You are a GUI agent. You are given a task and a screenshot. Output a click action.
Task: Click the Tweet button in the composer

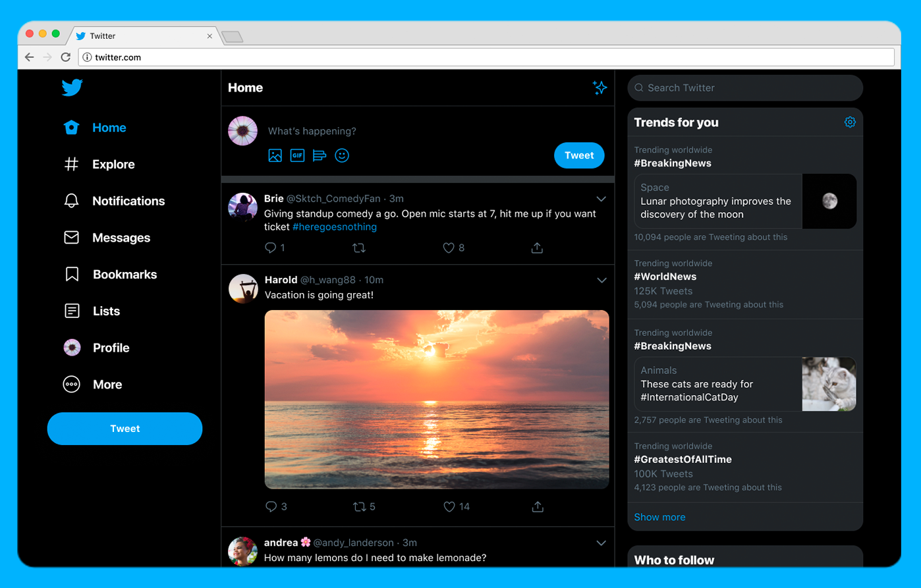(x=579, y=155)
